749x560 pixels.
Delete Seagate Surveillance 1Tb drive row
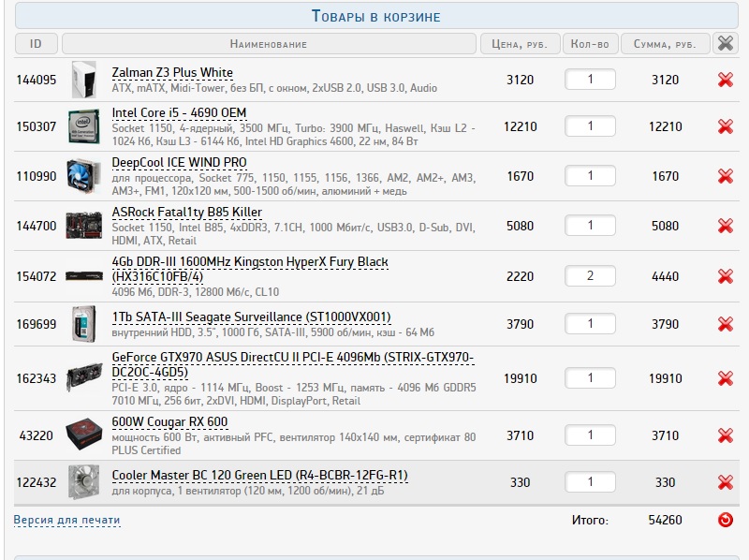tap(725, 324)
